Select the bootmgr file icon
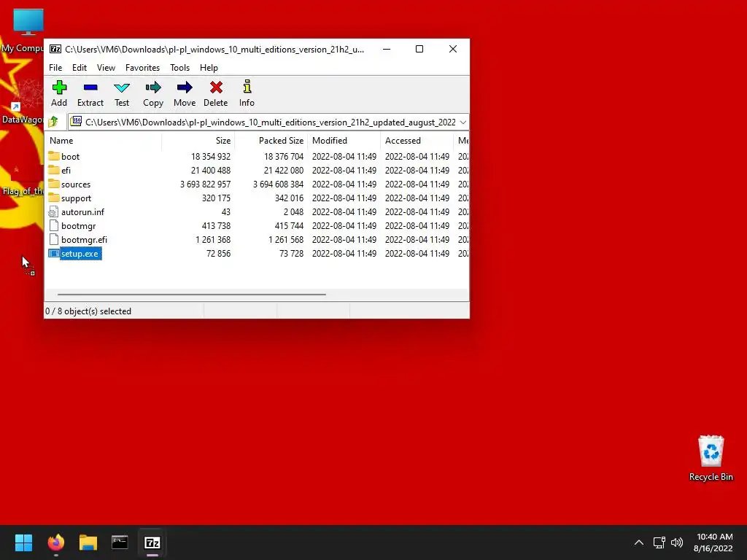The width and height of the screenshot is (747, 560). (54, 226)
